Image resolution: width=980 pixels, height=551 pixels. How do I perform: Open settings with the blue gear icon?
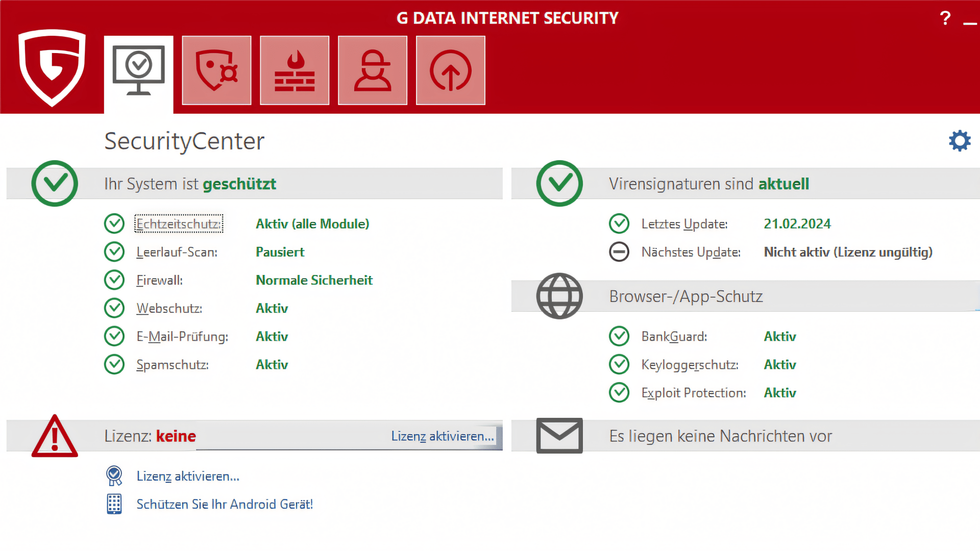pos(960,141)
